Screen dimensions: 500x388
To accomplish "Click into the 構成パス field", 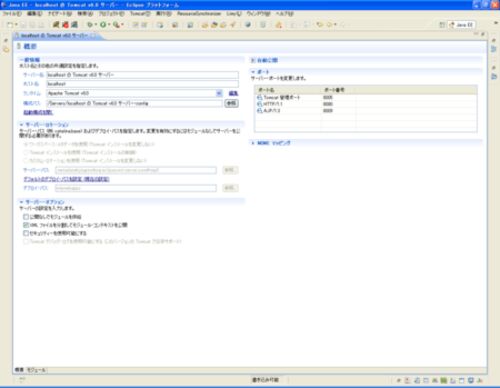I will coord(134,103).
